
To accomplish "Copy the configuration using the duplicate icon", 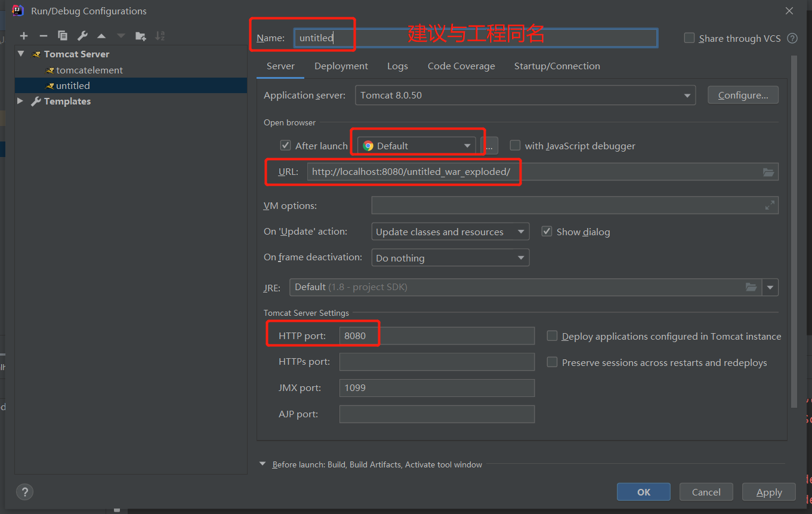I will click(x=63, y=36).
